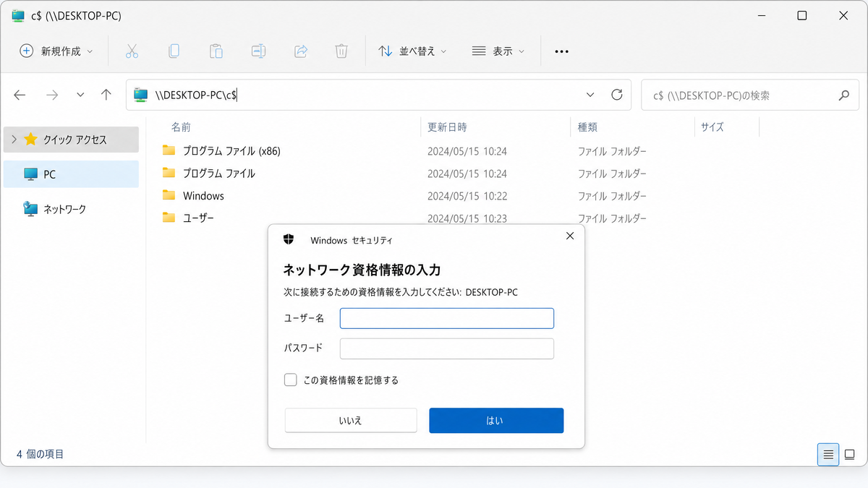Go back with the left arrow
Image resolution: width=868 pixels, height=488 pixels.
coord(20,95)
